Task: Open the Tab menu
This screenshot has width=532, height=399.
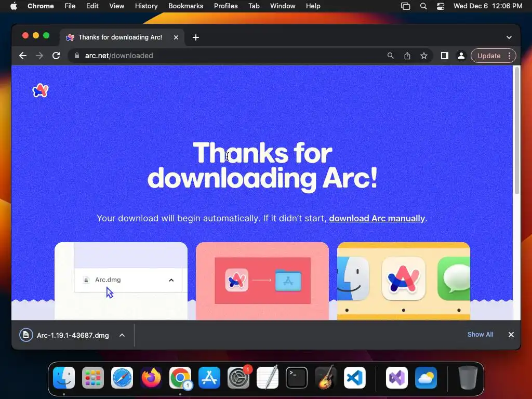Action: click(x=254, y=6)
